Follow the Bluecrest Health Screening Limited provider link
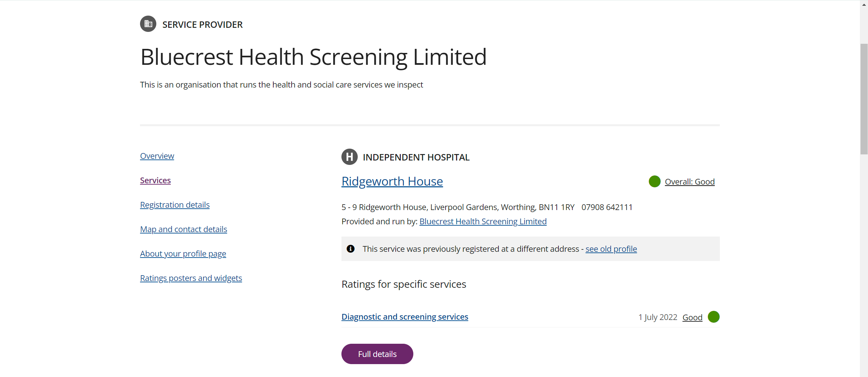868x377 pixels. click(483, 221)
